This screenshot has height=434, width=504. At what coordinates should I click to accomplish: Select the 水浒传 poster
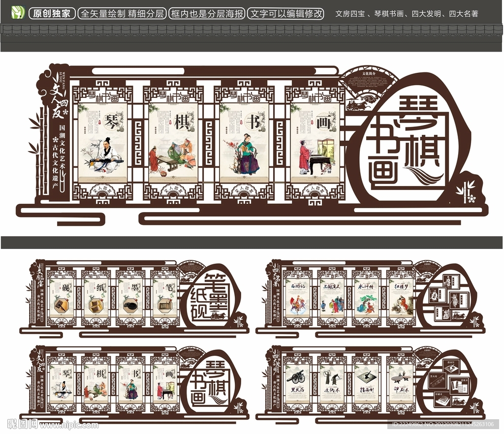click(366, 299)
